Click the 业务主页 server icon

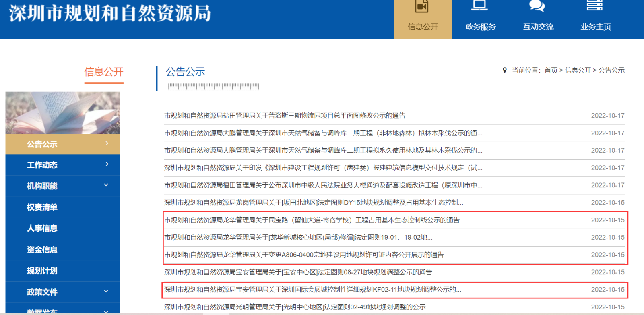(x=594, y=6)
